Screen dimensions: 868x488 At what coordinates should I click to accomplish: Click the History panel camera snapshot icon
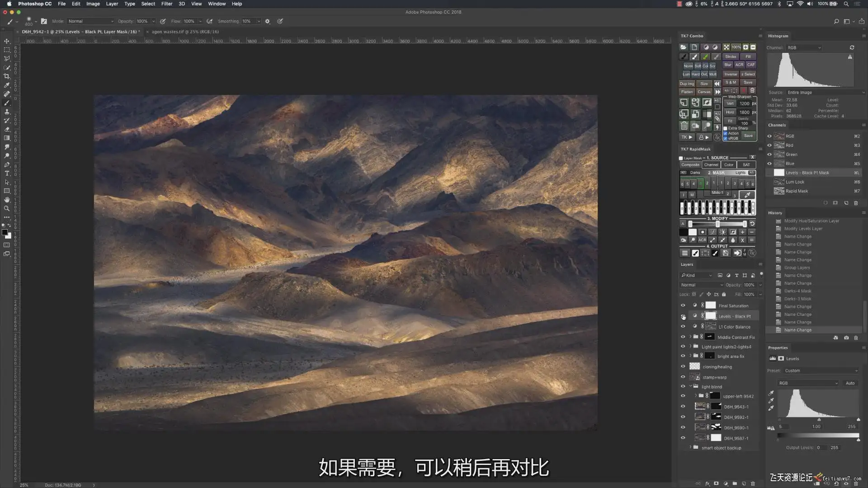pos(846,338)
